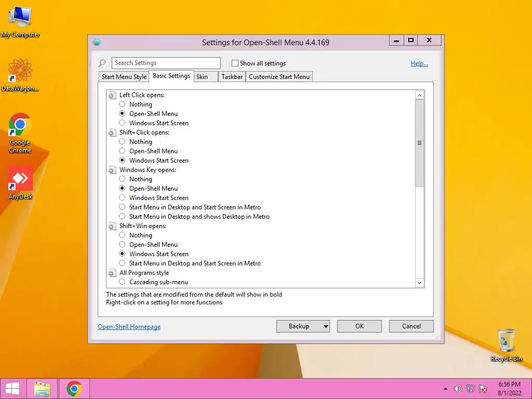Click the Cancel button
532x399 pixels.
(x=411, y=326)
